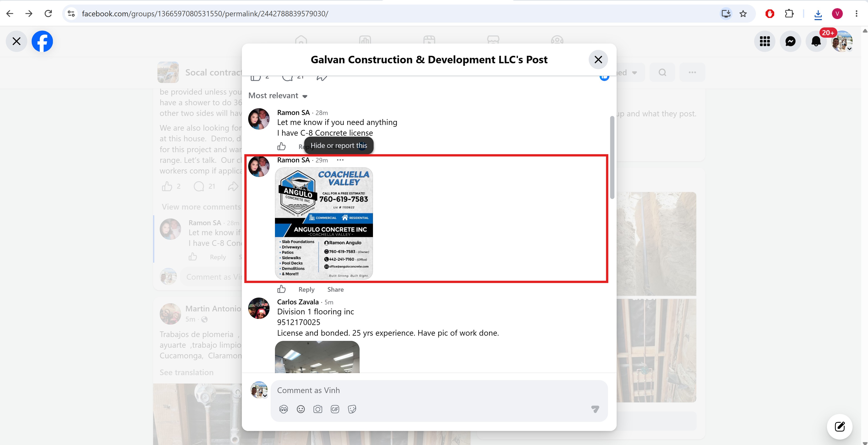The height and width of the screenshot is (445, 868).
Task: Show the browser downloads
Action: (818, 14)
